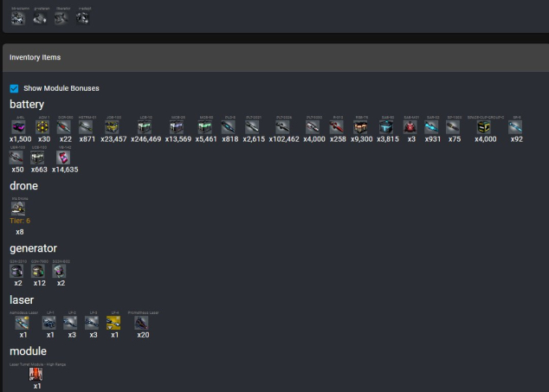Choose the Prometheus Laser with x20
This screenshot has height=392, width=549.
pos(143,323)
